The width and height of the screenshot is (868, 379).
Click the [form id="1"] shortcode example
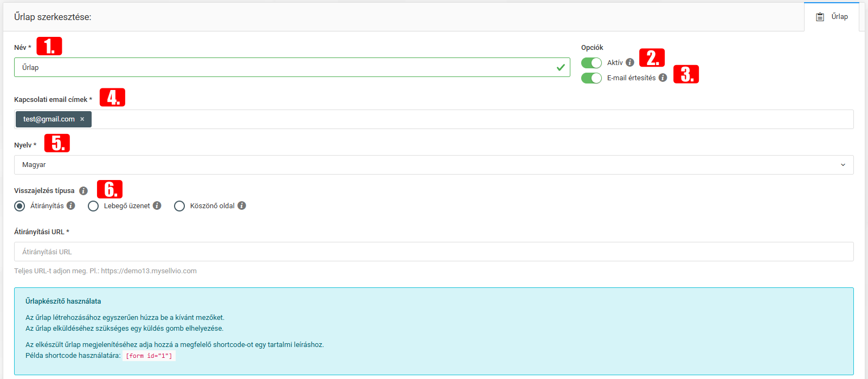pyautogui.click(x=149, y=356)
